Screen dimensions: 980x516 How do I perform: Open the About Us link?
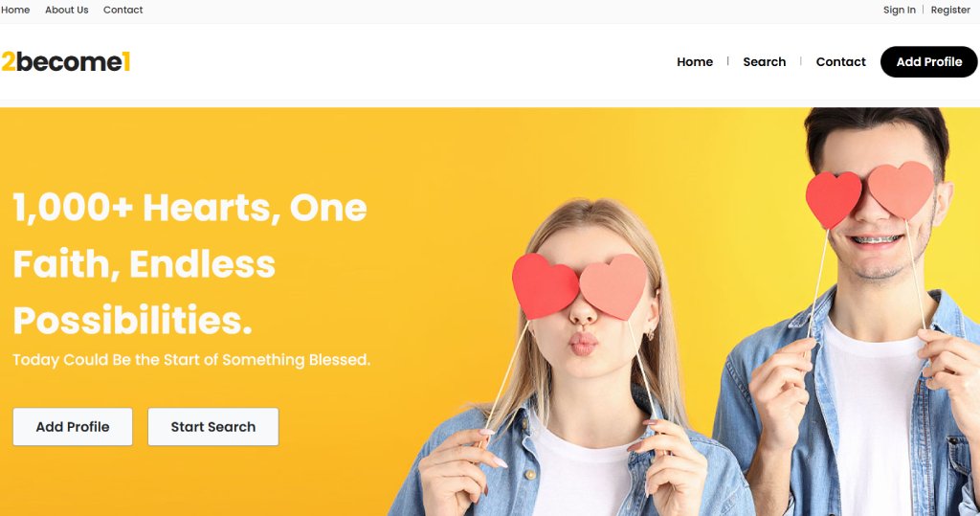(67, 10)
